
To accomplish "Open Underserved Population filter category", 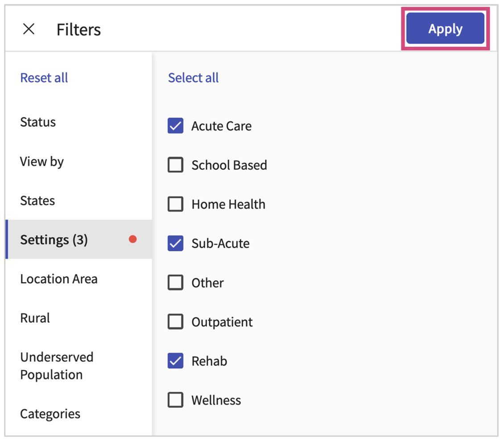I will pyautogui.click(x=57, y=366).
